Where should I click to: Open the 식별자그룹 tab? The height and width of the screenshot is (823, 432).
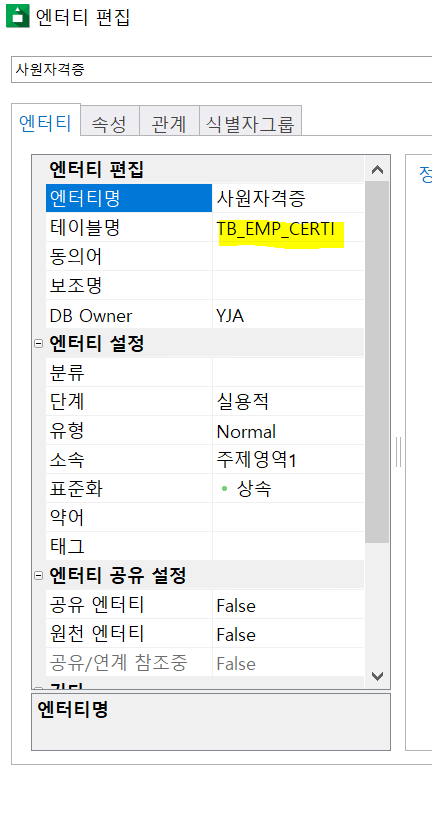pyautogui.click(x=250, y=122)
